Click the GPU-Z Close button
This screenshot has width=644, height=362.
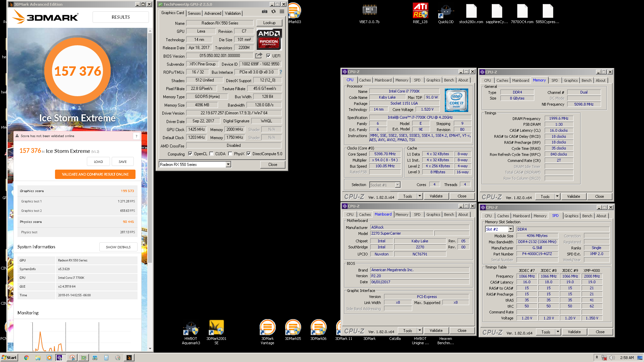[x=273, y=165]
